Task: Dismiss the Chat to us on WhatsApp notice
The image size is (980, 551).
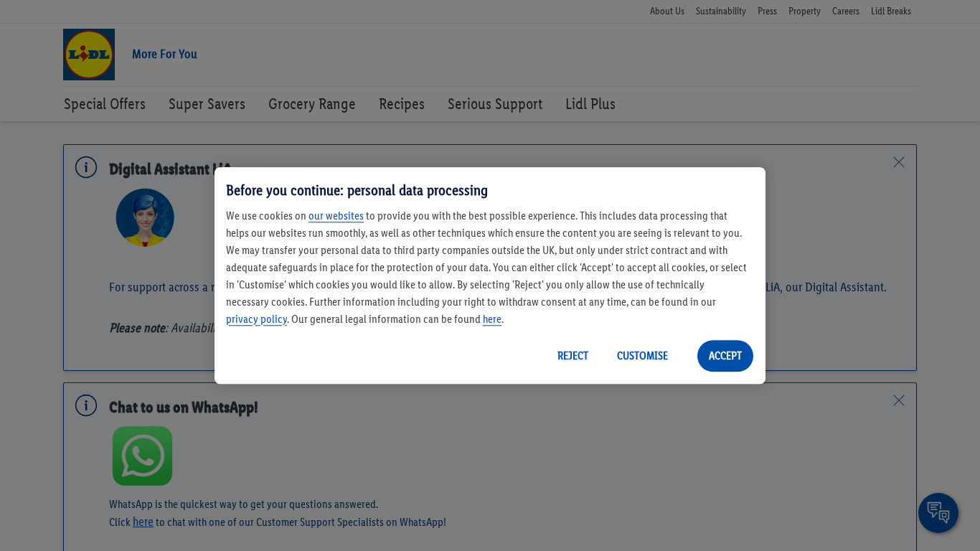Action: click(898, 400)
